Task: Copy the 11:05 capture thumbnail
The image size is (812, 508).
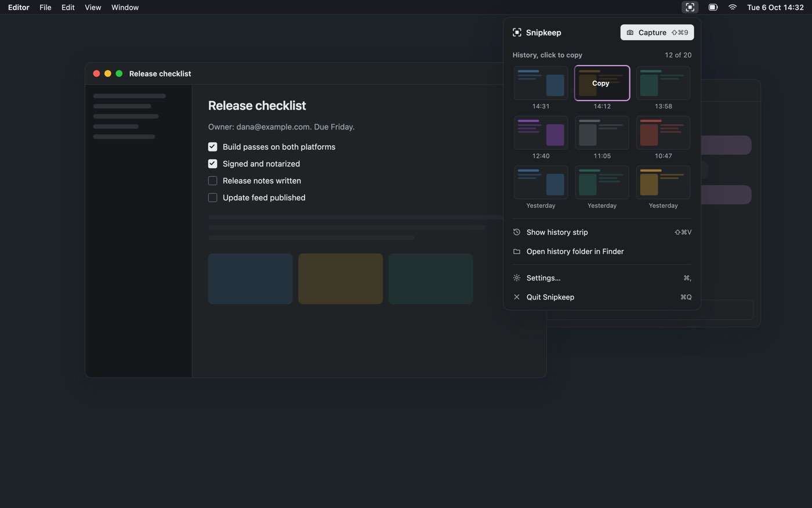Action: (x=602, y=133)
